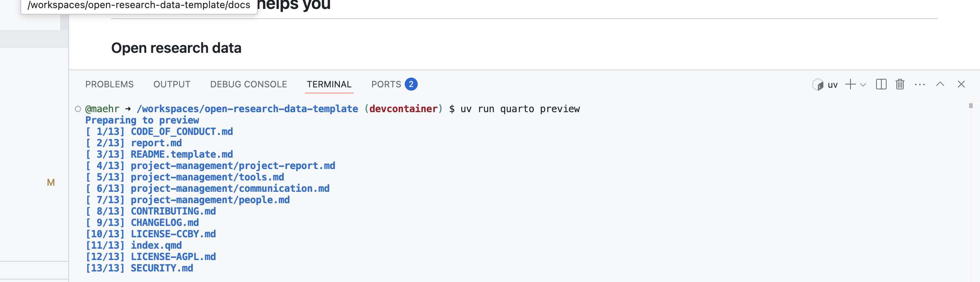Open the launch profile dropdown chevron
980x282 pixels.
(x=863, y=85)
